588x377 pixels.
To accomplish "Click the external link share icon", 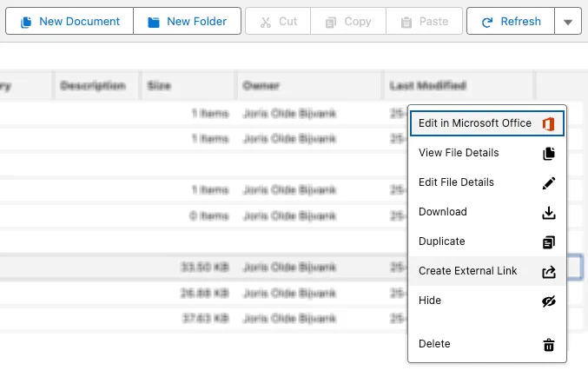I will [548, 272].
